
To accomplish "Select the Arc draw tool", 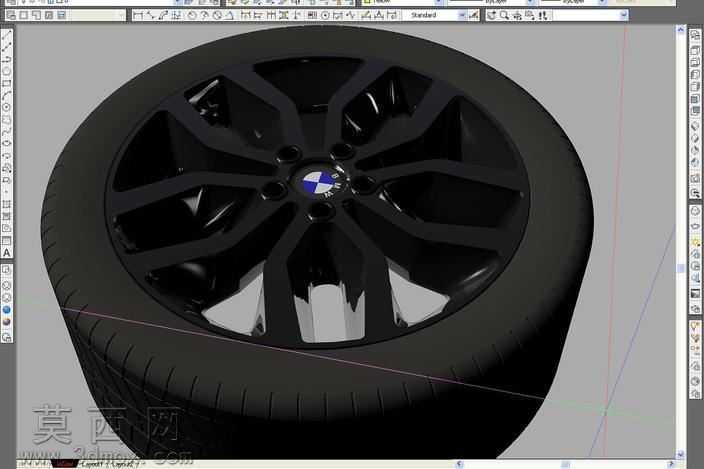I will [7, 95].
